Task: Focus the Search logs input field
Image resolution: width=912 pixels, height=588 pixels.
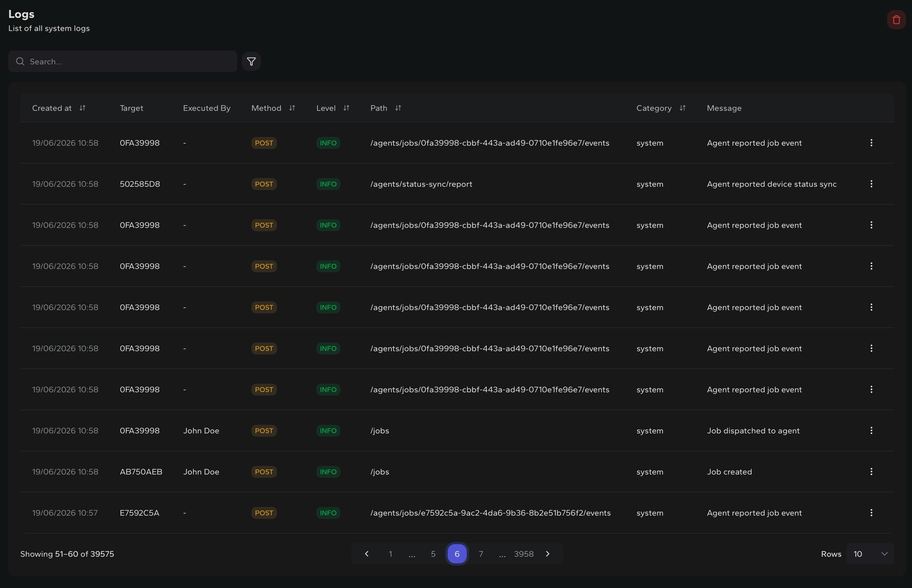Action: 122,61
